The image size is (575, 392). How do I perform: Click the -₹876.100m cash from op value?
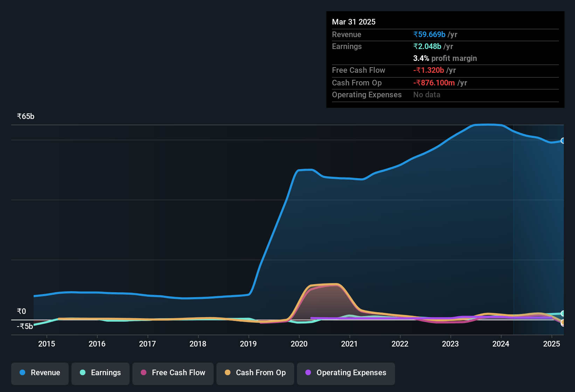click(434, 83)
